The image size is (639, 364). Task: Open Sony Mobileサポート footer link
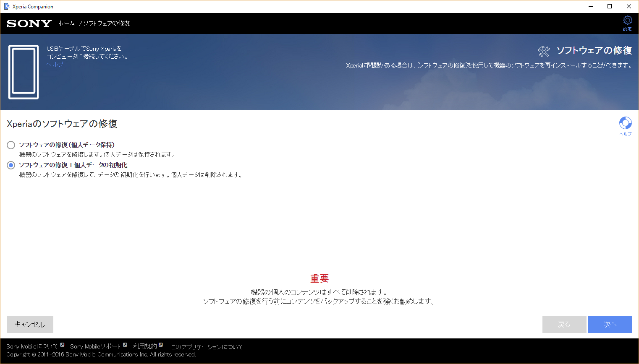coord(95,346)
